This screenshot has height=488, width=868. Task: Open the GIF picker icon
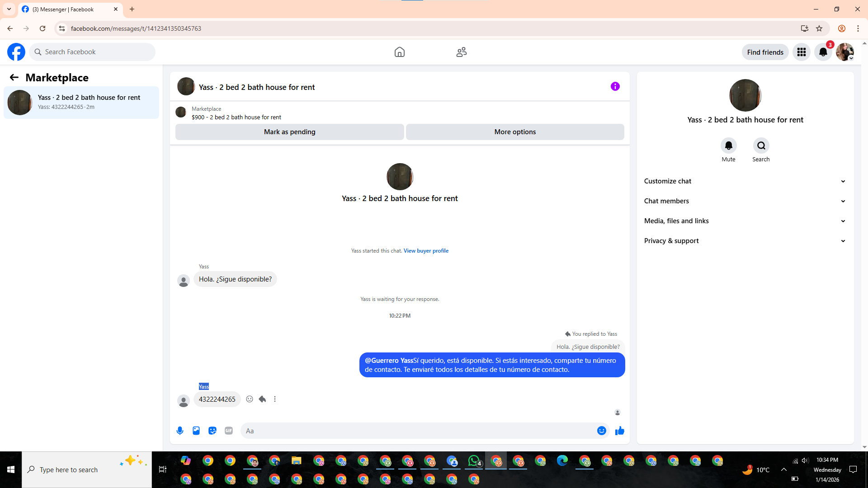229,431
